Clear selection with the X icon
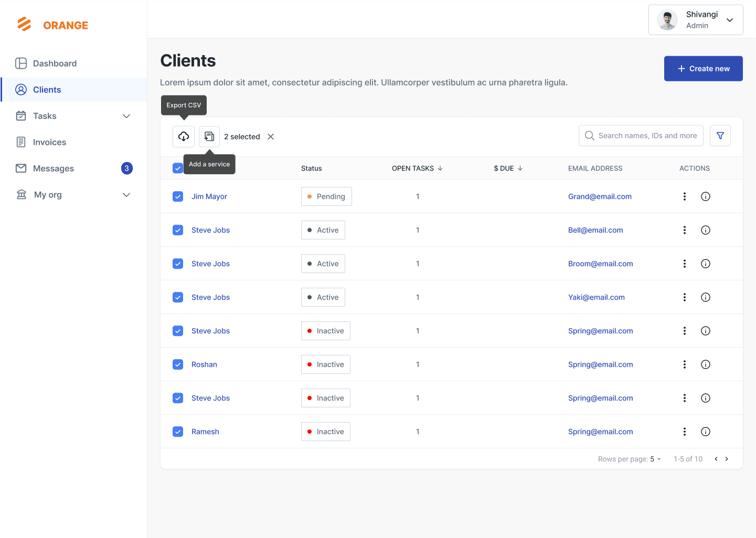756x538 pixels. (x=271, y=136)
